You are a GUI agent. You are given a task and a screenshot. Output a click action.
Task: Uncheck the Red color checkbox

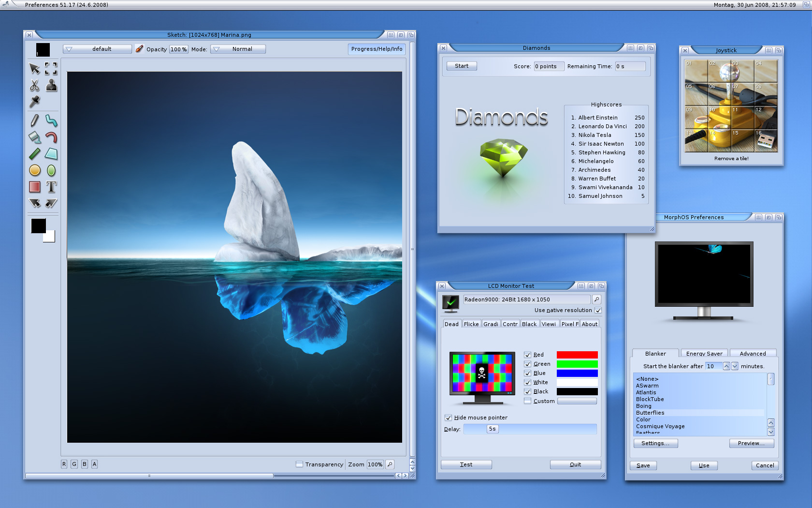528,355
